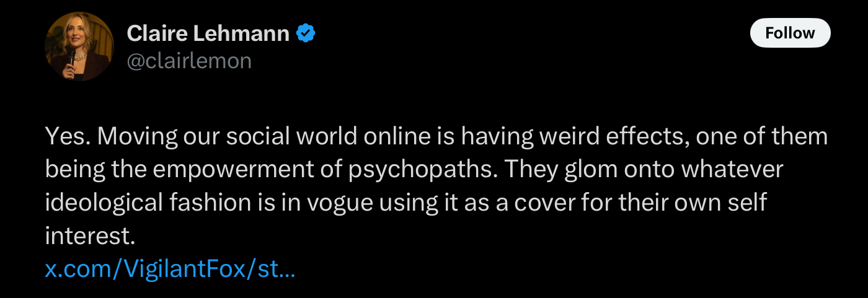Click the word "self" ending the third line
This screenshot has height=298, width=868.
tap(750, 203)
